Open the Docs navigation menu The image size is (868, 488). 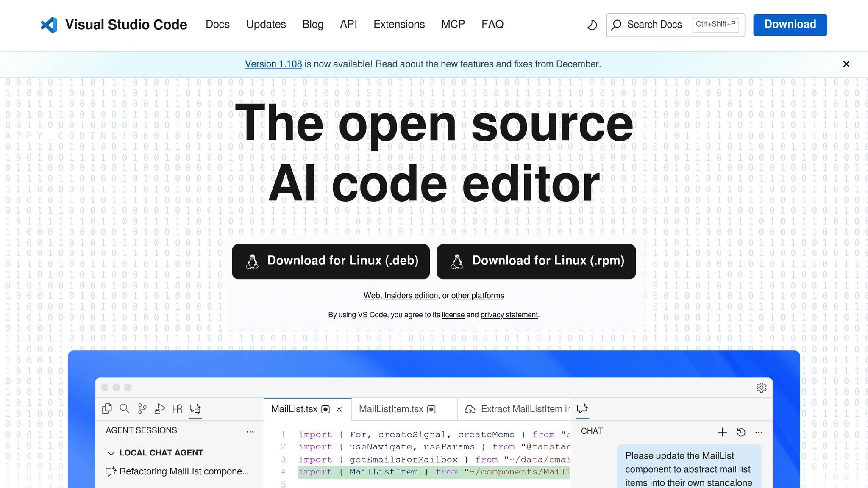(x=217, y=24)
